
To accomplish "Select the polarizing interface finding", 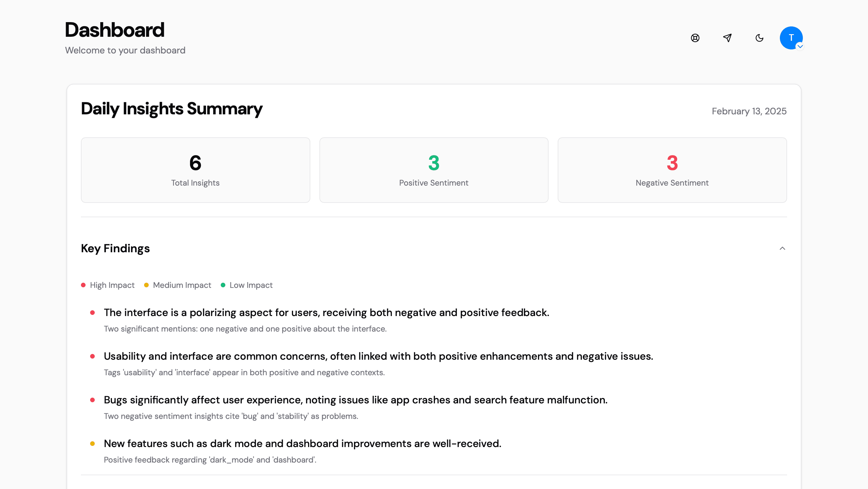I will click(326, 313).
